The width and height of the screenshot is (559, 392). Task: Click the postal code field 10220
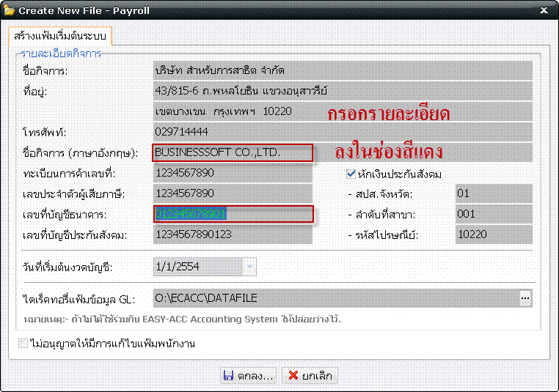(x=493, y=234)
